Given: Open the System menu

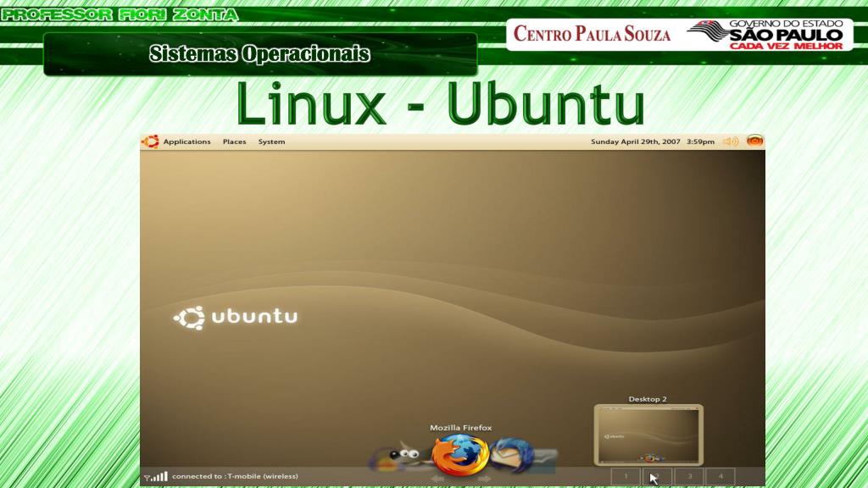Looking at the screenshot, I should click(271, 141).
